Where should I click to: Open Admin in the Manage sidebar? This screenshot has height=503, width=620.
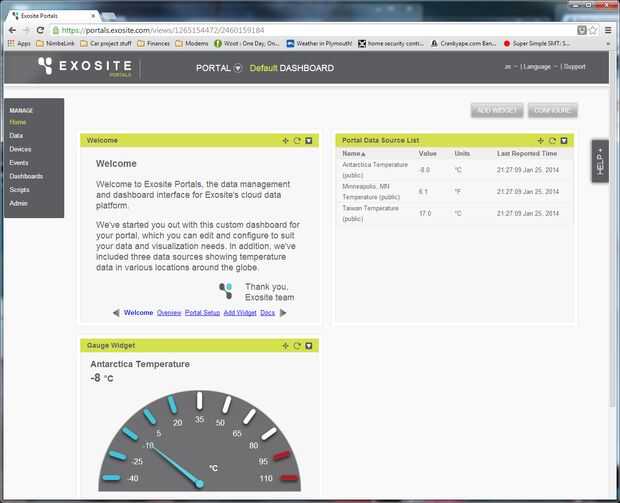(x=18, y=203)
